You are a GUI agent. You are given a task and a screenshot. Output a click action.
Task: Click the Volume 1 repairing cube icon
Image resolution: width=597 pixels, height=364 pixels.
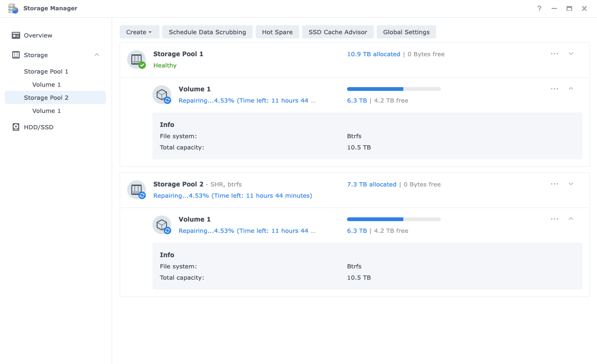162,94
